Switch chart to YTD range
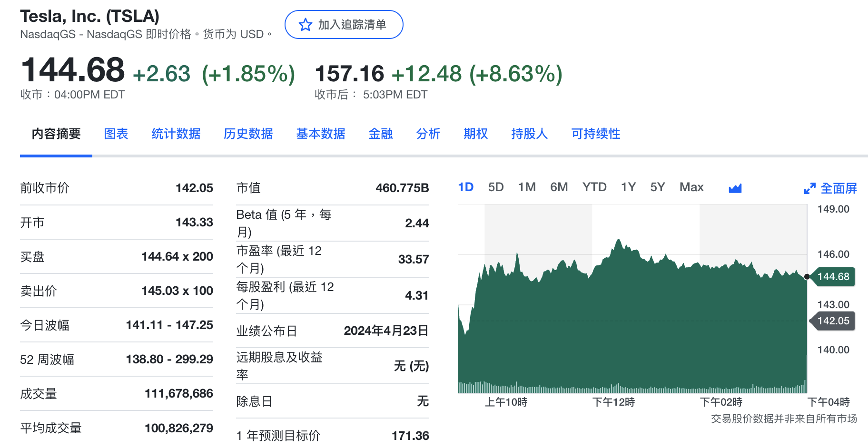The width and height of the screenshot is (868, 448). tap(594, 187)
